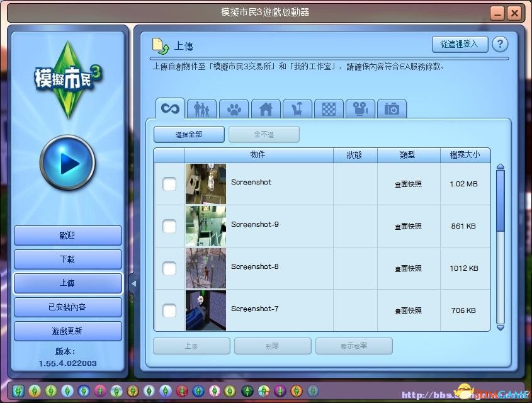Sort the list by the 檔案大小 column header

465,155
